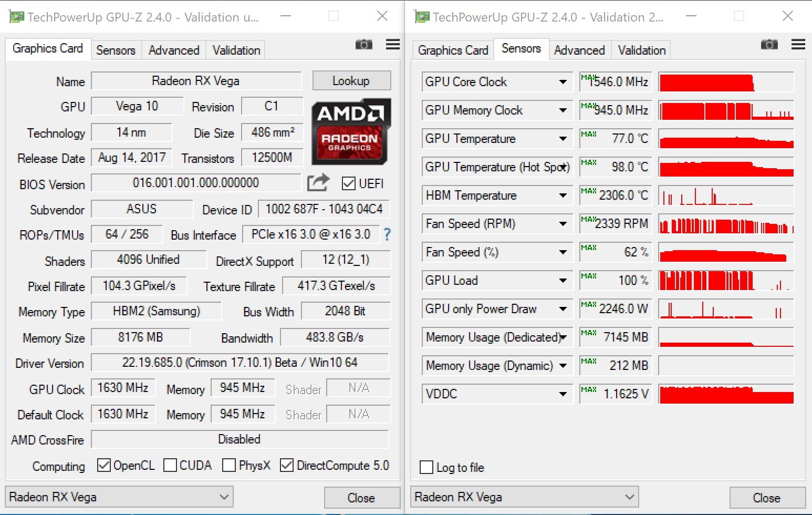Click the GPU only Power Draw reading 2246.0 W
812x515 pixels.
[x=616, y=309]
